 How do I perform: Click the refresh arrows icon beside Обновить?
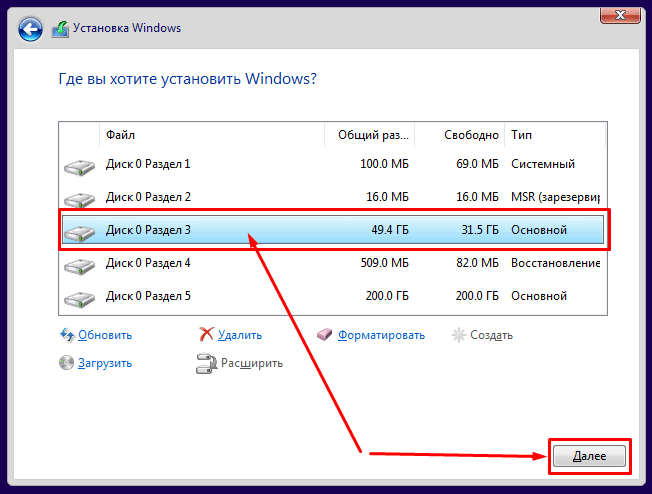[67, 335]
